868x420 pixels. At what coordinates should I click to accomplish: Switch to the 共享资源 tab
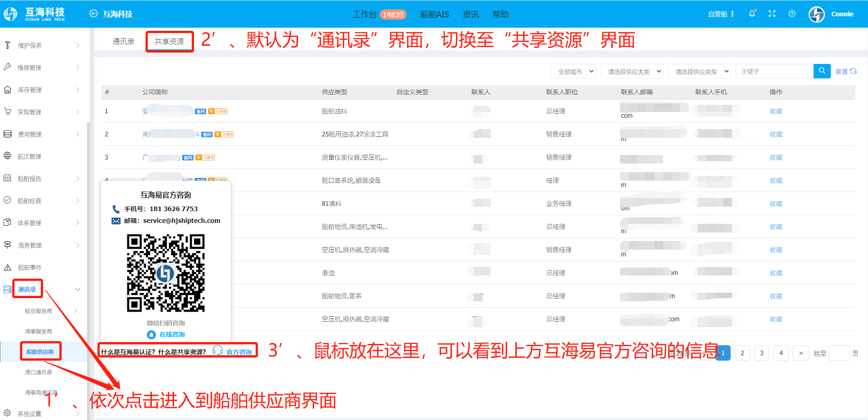point(170,41)
